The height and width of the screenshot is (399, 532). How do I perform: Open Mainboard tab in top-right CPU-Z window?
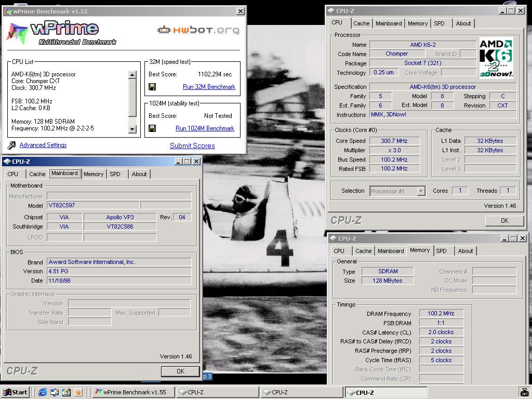click(389, 23)
